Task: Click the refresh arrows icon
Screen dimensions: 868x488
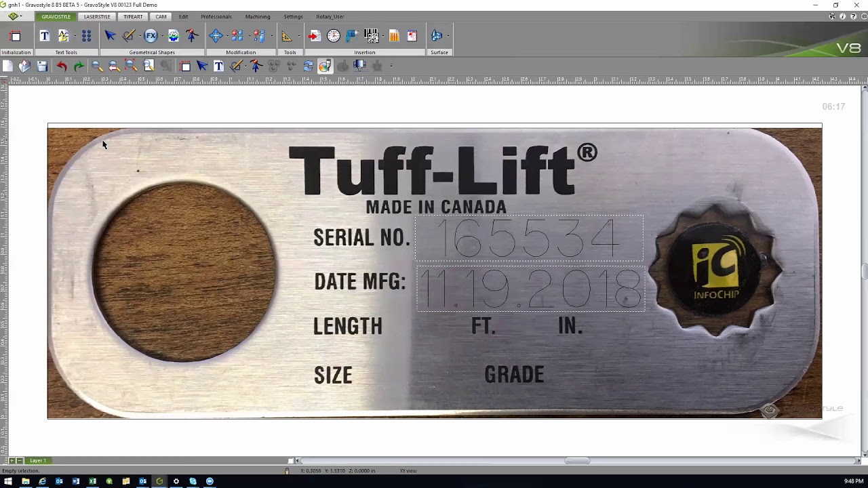Action: pyautogui.click(x=308, y=66)
